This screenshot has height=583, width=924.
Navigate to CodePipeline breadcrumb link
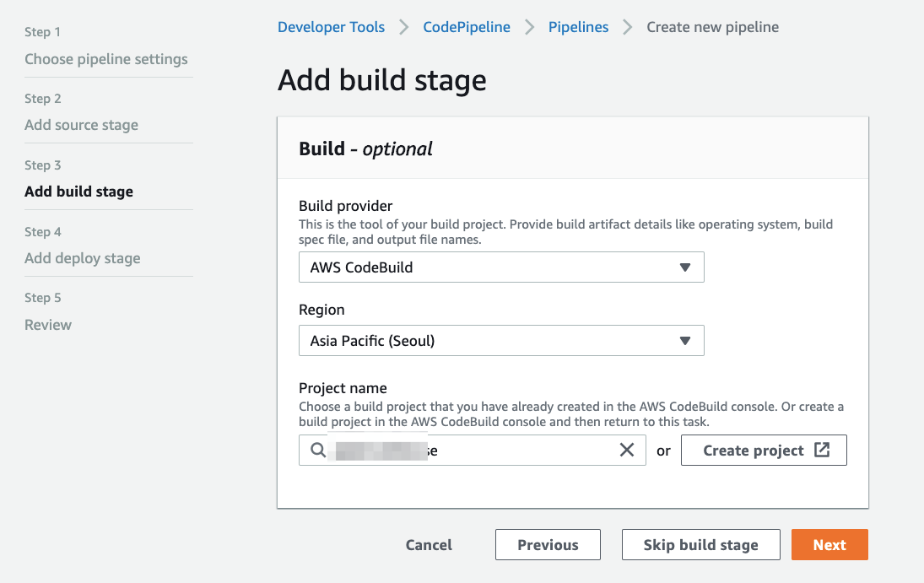tap(467, 27)
